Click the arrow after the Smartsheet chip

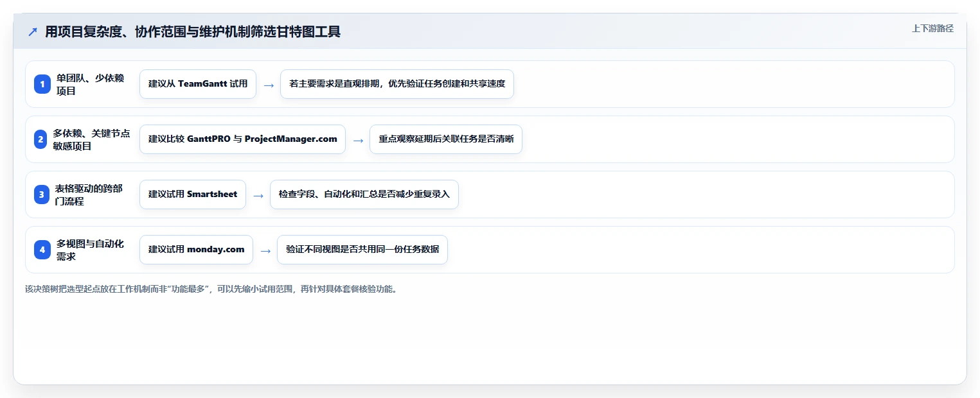258,195
